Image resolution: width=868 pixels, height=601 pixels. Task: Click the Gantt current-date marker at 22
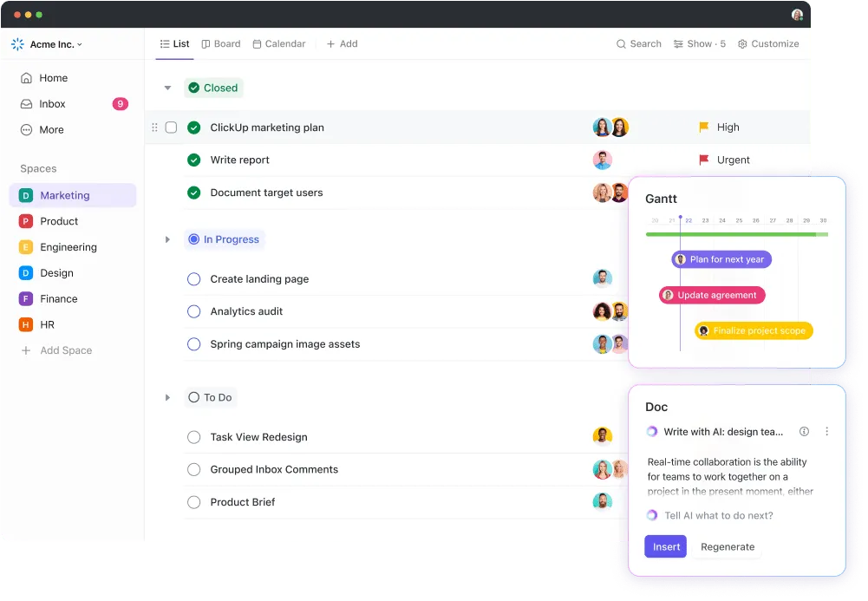point(681,219)
